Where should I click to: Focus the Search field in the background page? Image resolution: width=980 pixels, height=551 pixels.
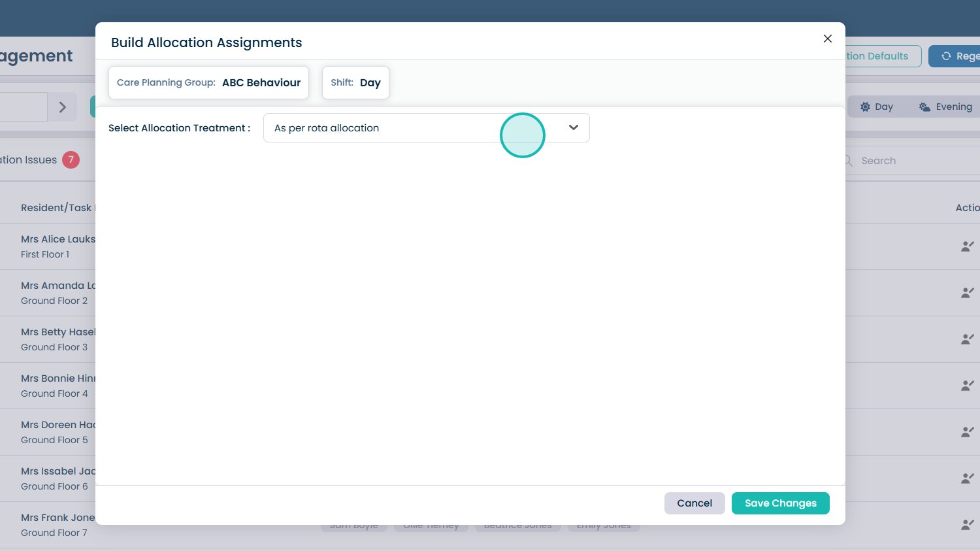point(913,161)
